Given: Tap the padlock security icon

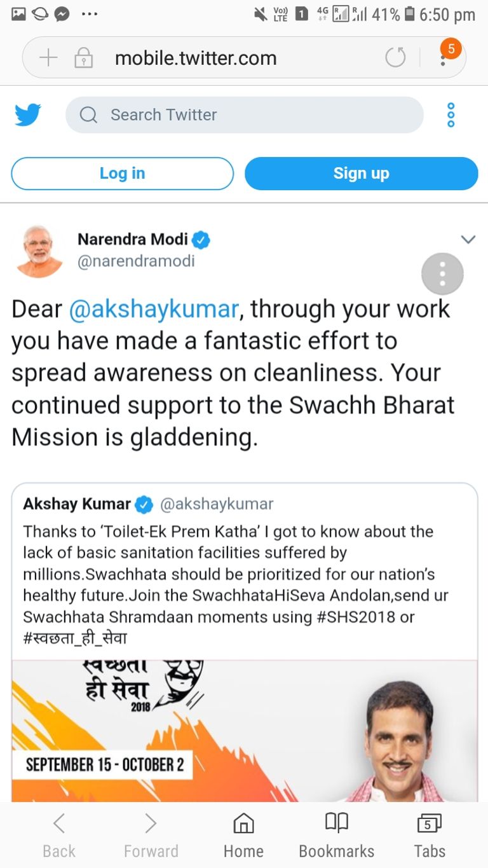Looking at the screenshot, I should [83, 59].
